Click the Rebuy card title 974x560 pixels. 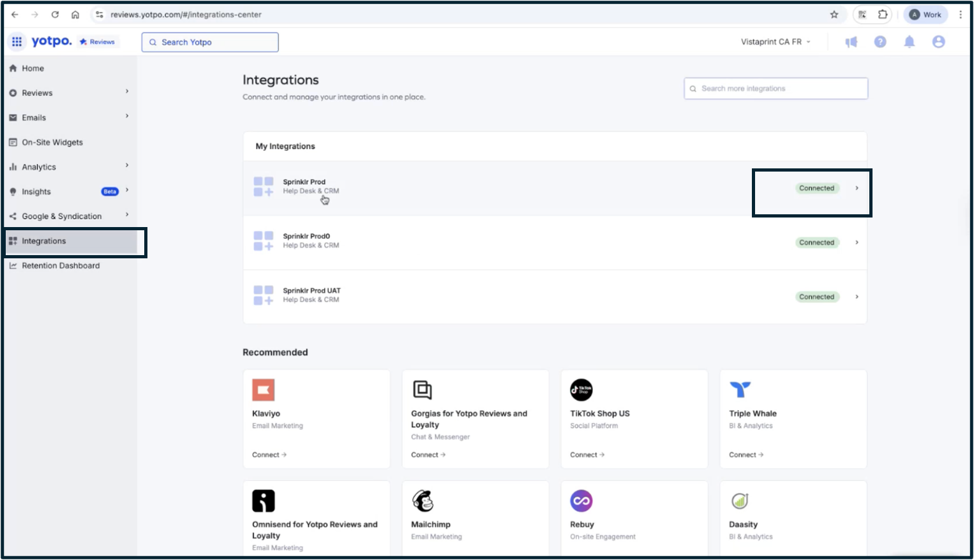tap(582, 524)
